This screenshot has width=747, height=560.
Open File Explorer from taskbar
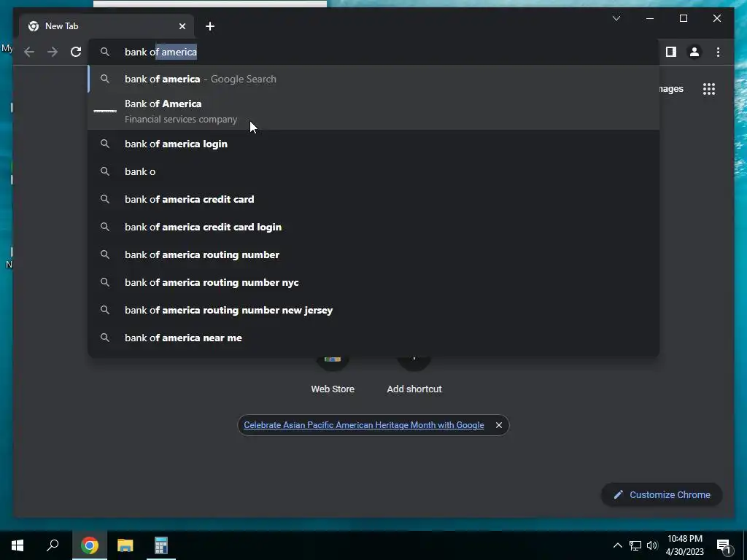(125, 545)
